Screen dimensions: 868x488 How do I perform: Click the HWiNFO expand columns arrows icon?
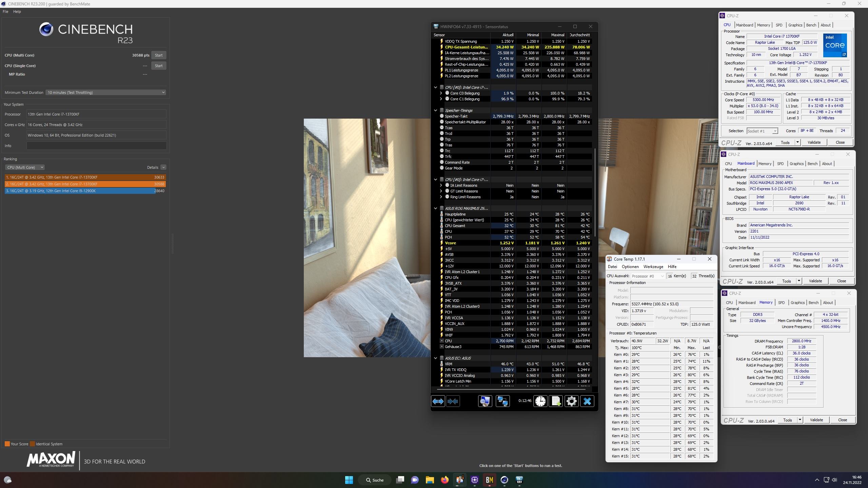point(438,401)
